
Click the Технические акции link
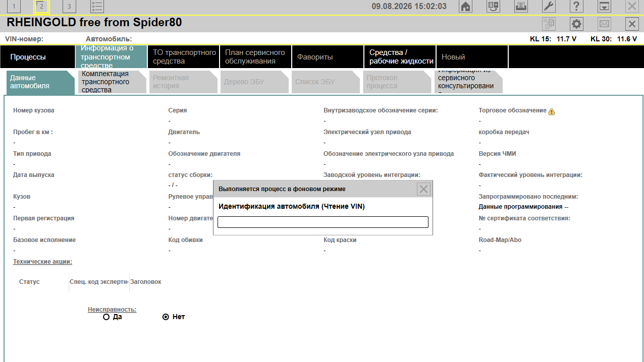[x=43, y=262]
